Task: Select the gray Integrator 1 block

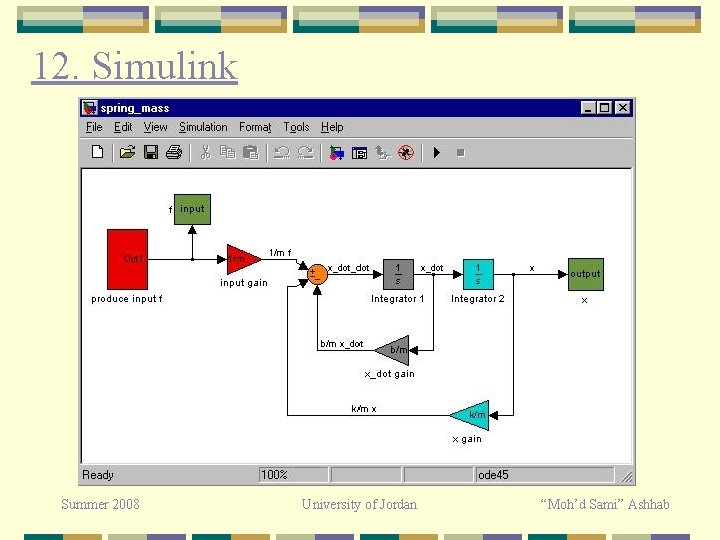Action: click(398, 274)
